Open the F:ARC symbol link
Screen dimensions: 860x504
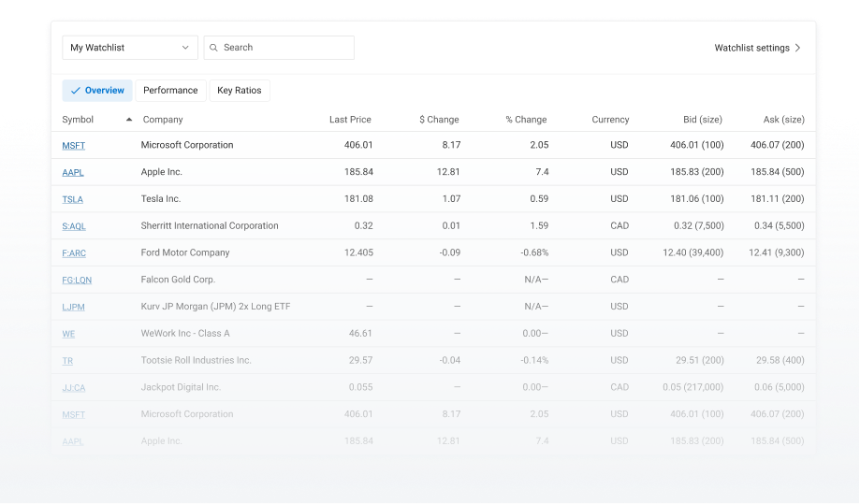coord(74,253)
